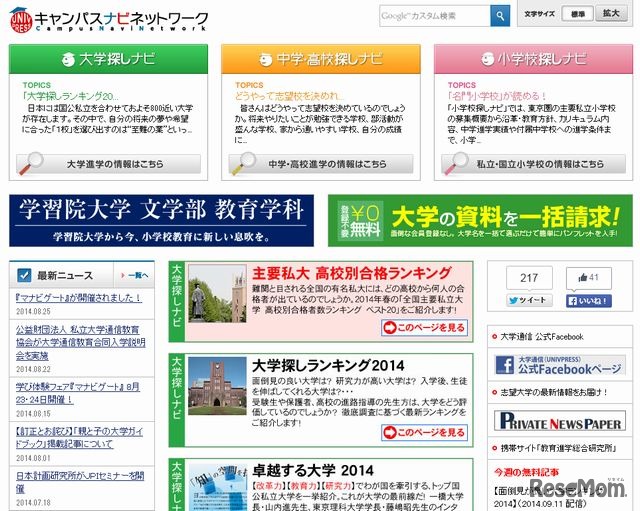Click the date 2014.07.18

(x=33, y=502)
